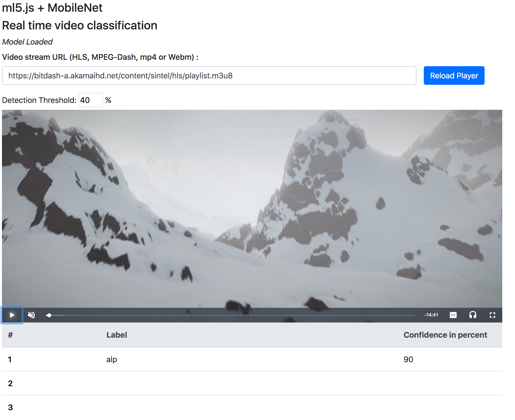Click the progress bar scrubber handle
This screenshot has width=515, height=420.
pos(49,315)
